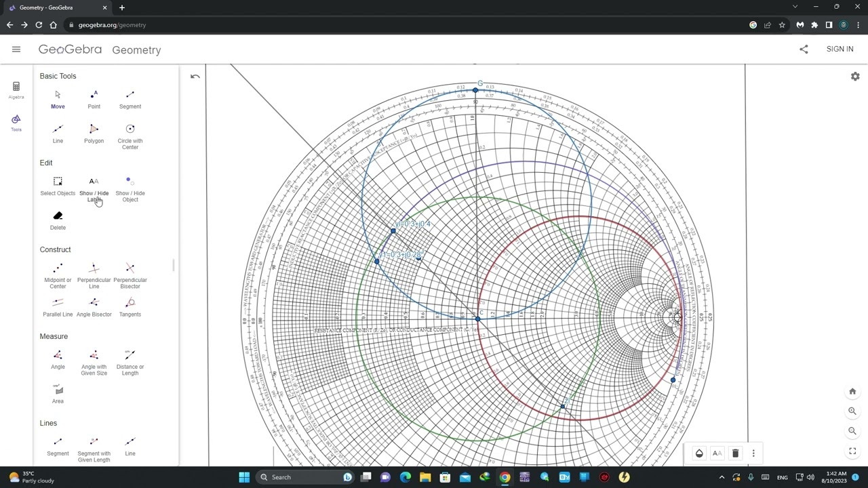Open a new browser tab
The width and height of the screenshot is (868, 488).
coord(122,7)
